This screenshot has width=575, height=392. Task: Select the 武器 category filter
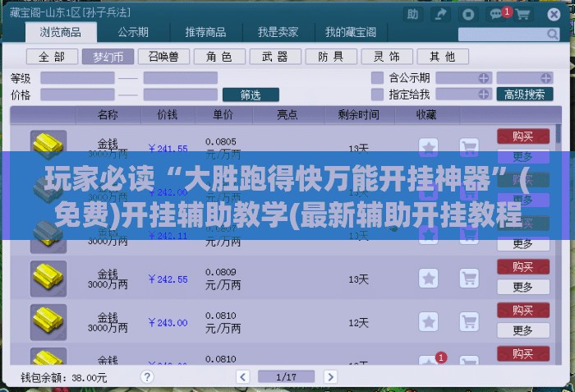click(x=275, y=57)
